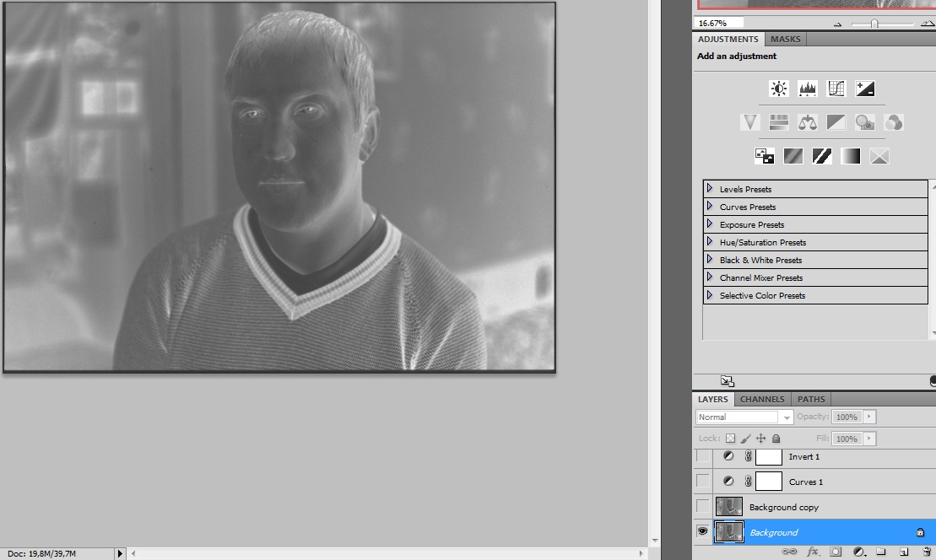936x560 pixels.
Task: Add an Exposure adjustment
Action: [865, 89]
